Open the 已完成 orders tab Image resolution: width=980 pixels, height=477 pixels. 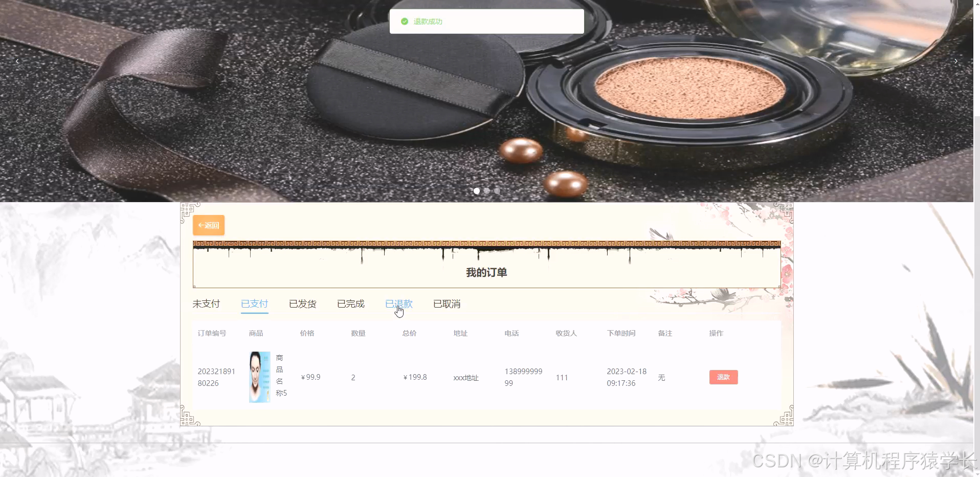click(x=351, y=304)
